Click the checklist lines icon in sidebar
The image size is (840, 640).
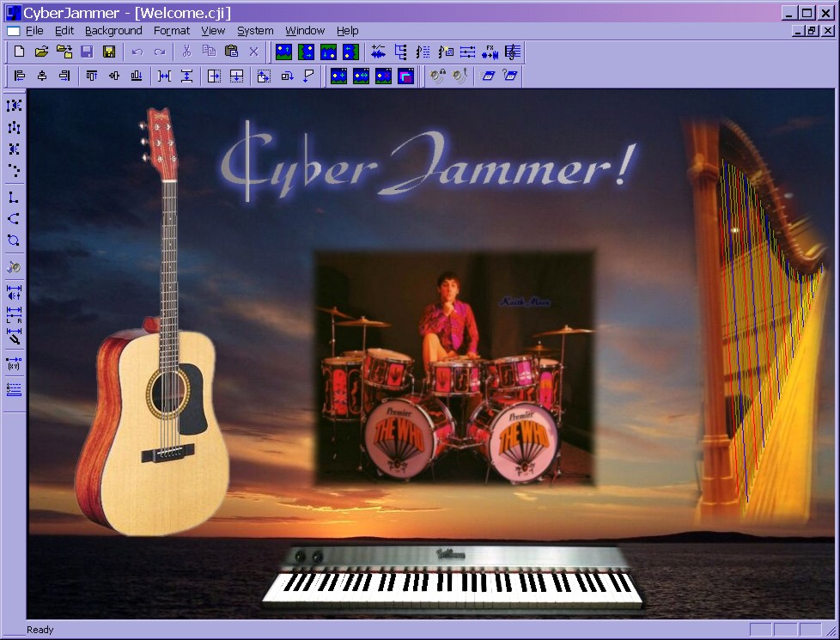(x=14, y=389)
